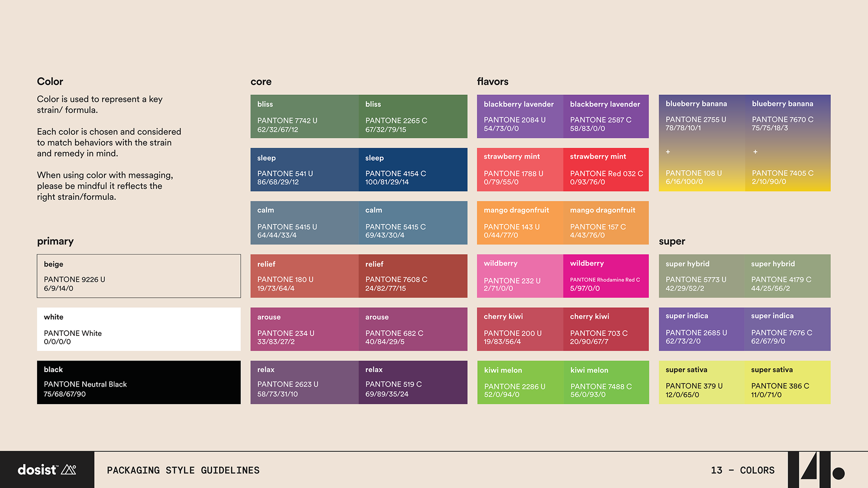Click the paragraph starting "When using color with messaging"
Viewport: 868px width, 488px height.
click(105, 186)
